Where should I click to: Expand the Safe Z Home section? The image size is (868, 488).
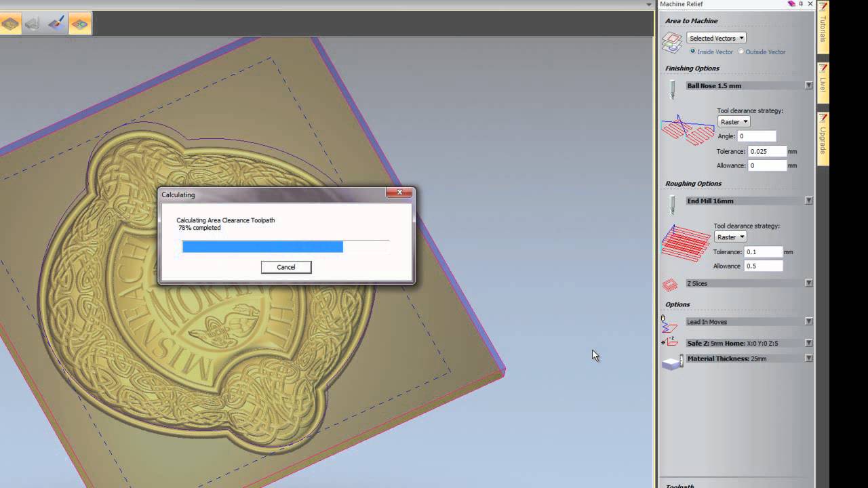[x=808, y=343]
